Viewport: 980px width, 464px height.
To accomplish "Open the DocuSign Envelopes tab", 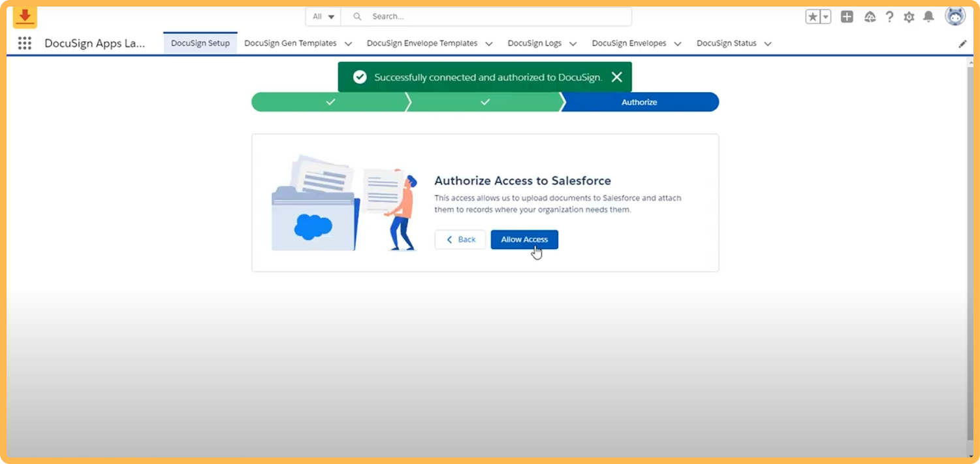I will (x=629, y=43).
